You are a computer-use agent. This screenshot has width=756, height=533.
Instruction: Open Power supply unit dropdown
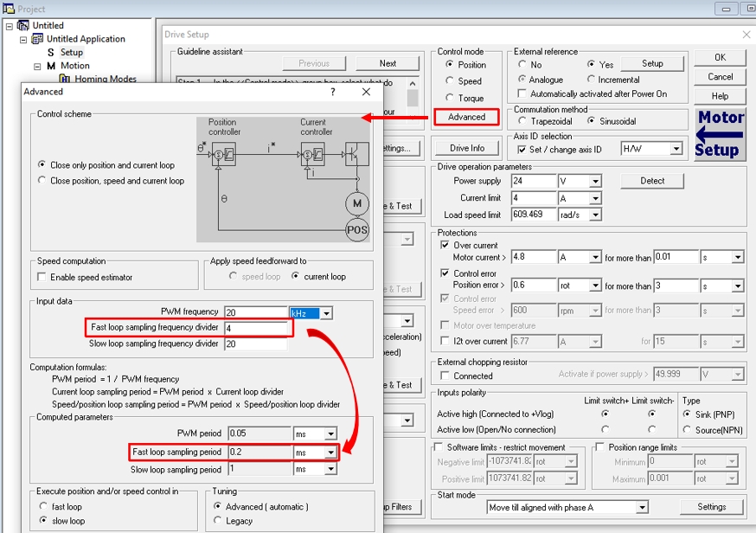point(595,182)
